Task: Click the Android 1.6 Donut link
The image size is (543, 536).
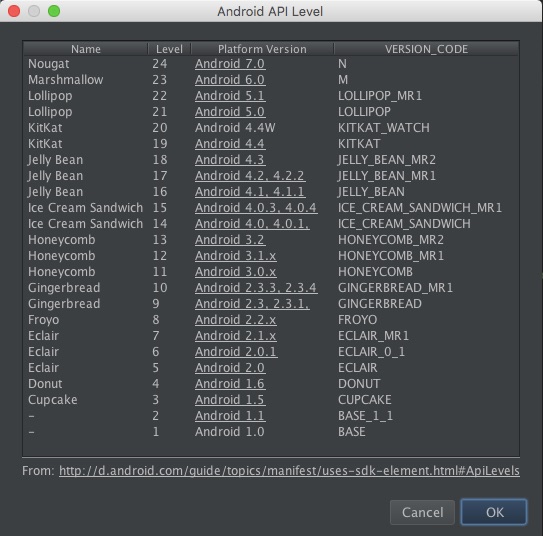Action: 230,384
